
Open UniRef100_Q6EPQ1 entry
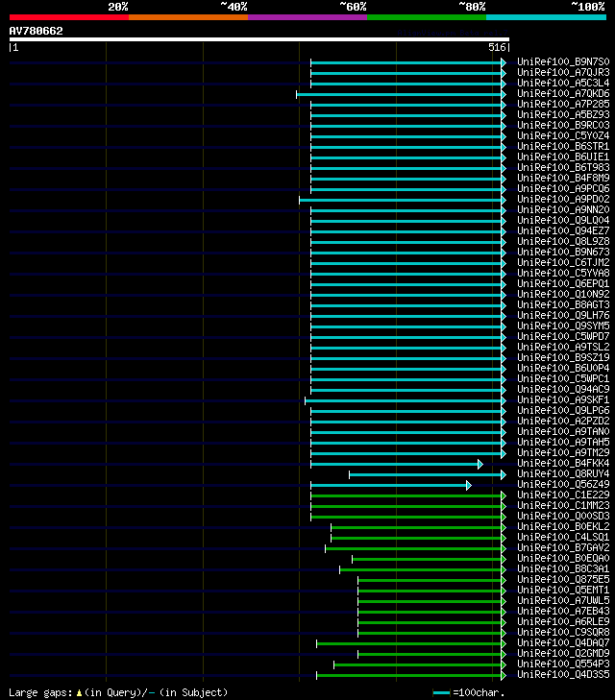coord(563,283)
